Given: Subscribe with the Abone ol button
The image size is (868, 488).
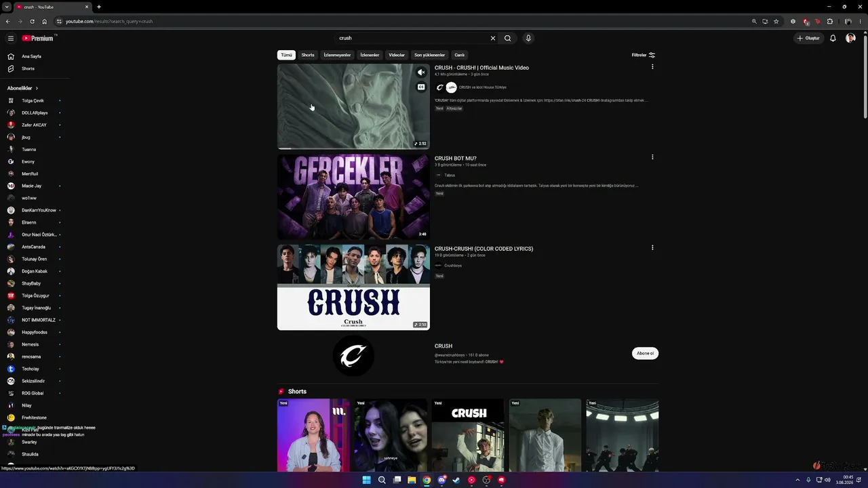Looking at the screenshot, I should coord(645,353).
